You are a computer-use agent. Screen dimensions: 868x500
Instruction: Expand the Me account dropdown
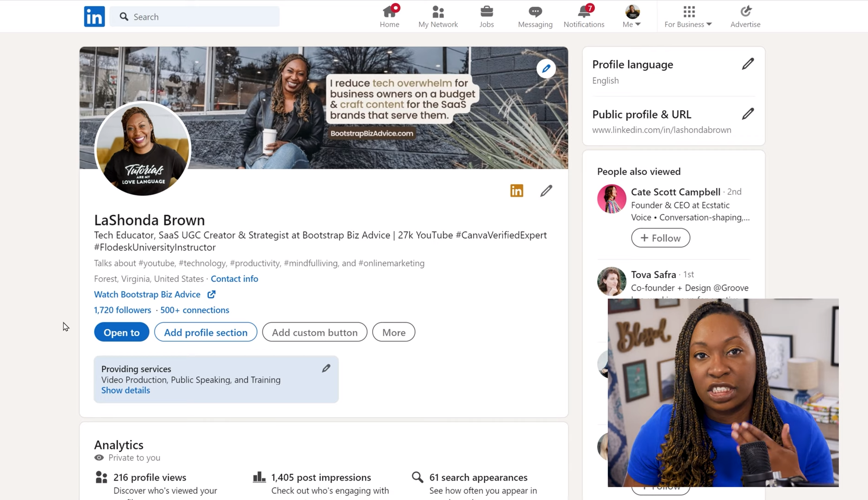632,17
